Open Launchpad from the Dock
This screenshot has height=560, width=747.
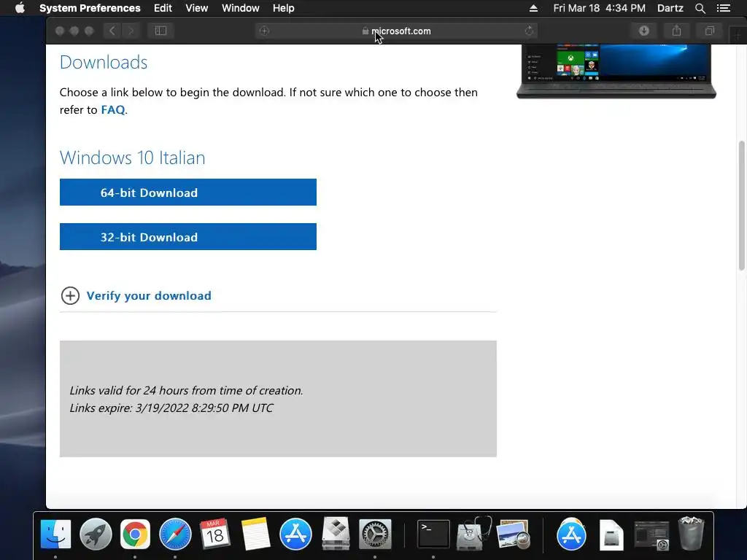[x=96, y=534]
